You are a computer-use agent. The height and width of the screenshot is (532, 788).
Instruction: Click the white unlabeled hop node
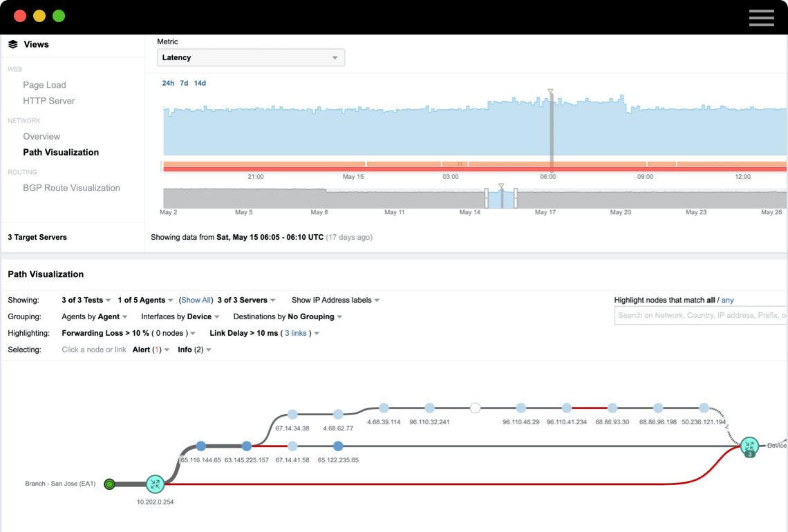coord(475,408)
